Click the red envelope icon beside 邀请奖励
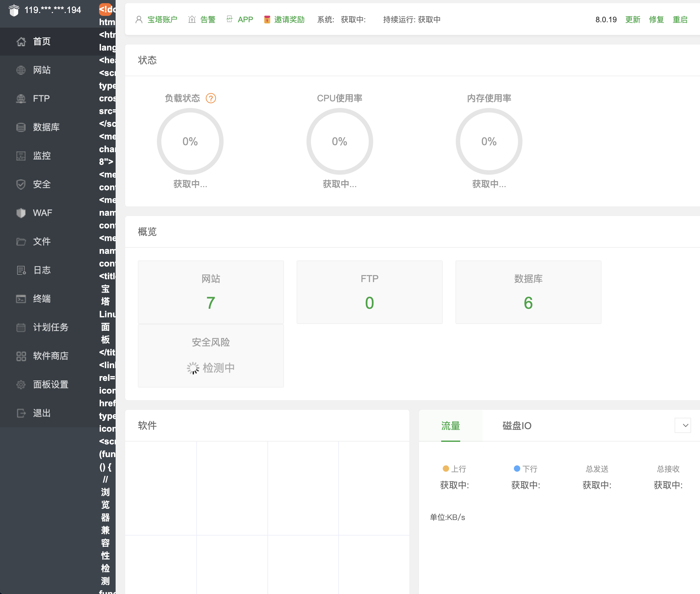 click(267, 19)
